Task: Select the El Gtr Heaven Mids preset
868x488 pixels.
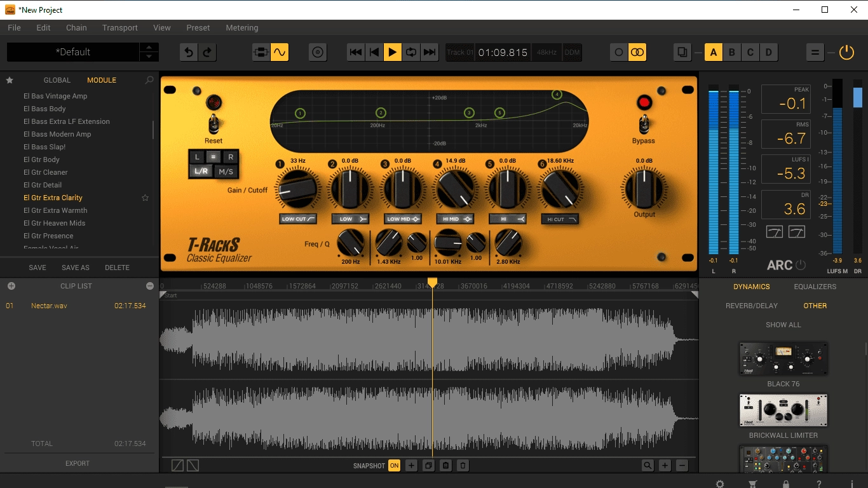Action: (x=55, y=223)
